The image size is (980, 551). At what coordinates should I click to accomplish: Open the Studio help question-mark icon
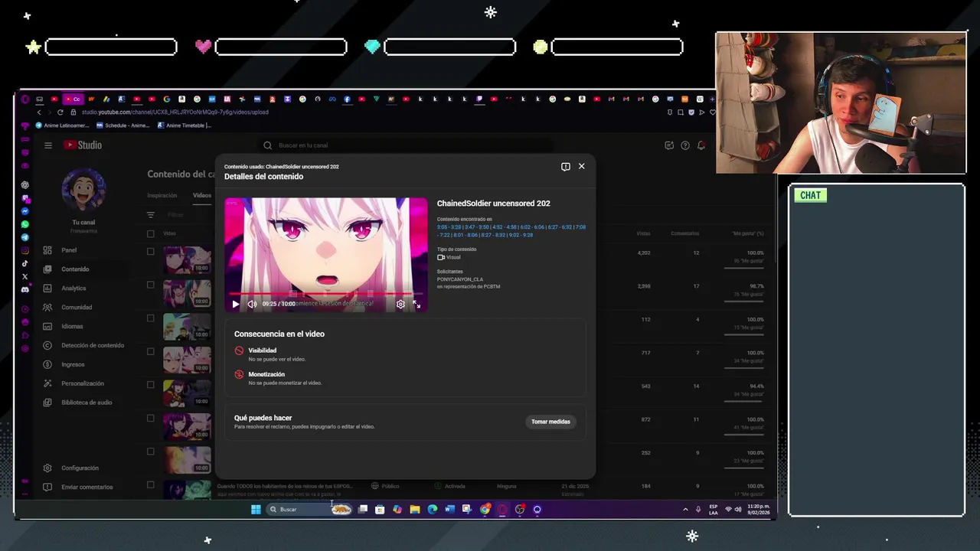(x=685, y=145)
